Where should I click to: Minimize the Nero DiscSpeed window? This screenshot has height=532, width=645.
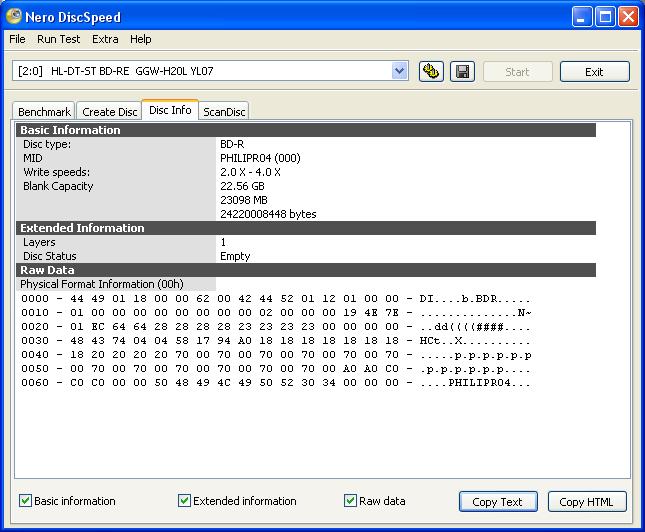pos(581,17)
